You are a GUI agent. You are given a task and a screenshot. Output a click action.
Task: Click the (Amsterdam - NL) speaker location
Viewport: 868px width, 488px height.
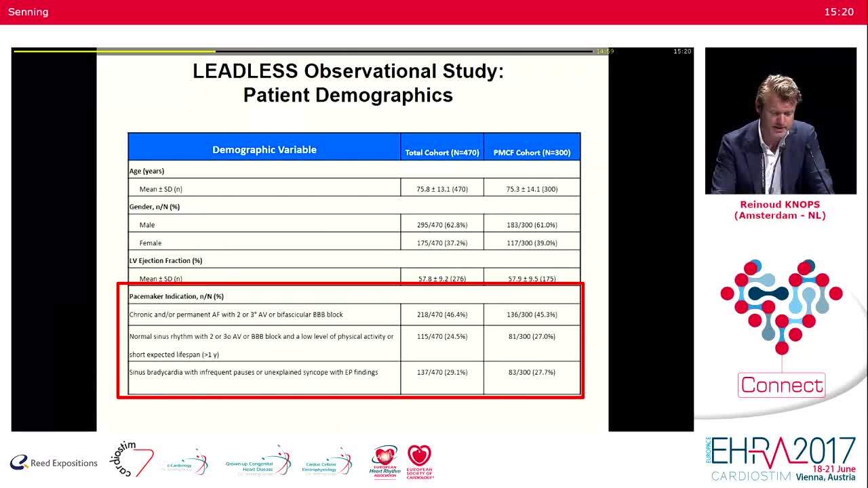point(780,216)
